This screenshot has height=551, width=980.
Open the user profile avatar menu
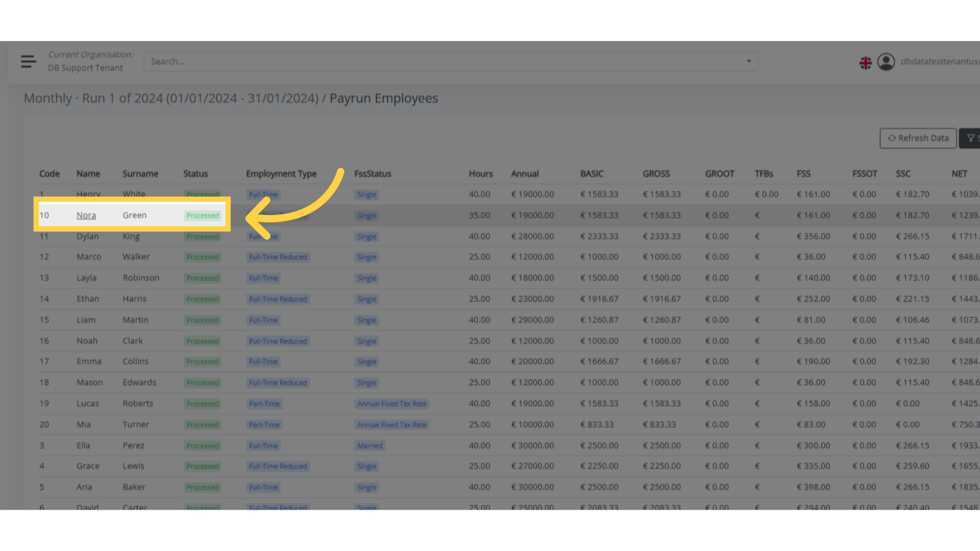(x=886, y=62)
